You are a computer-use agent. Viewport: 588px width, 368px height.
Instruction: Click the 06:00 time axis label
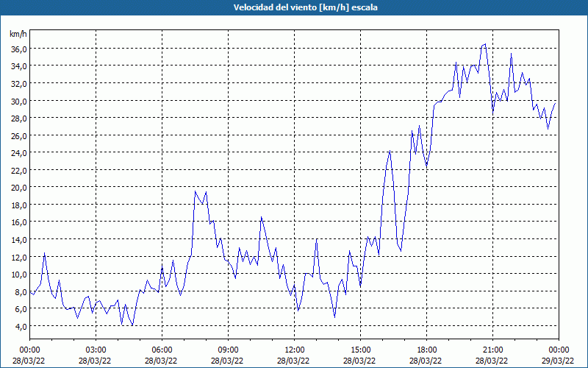pyautogui.click(x=162, y=350)
